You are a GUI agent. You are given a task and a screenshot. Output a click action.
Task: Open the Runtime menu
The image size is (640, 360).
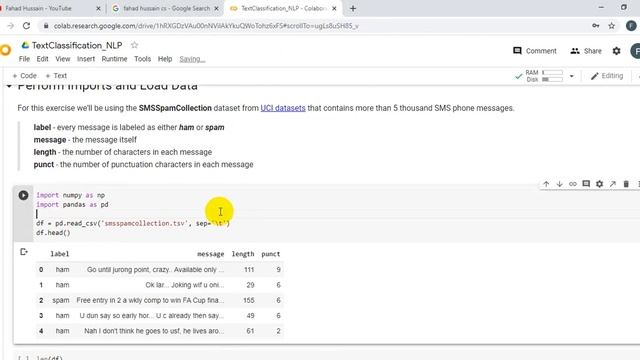point(114,59)
